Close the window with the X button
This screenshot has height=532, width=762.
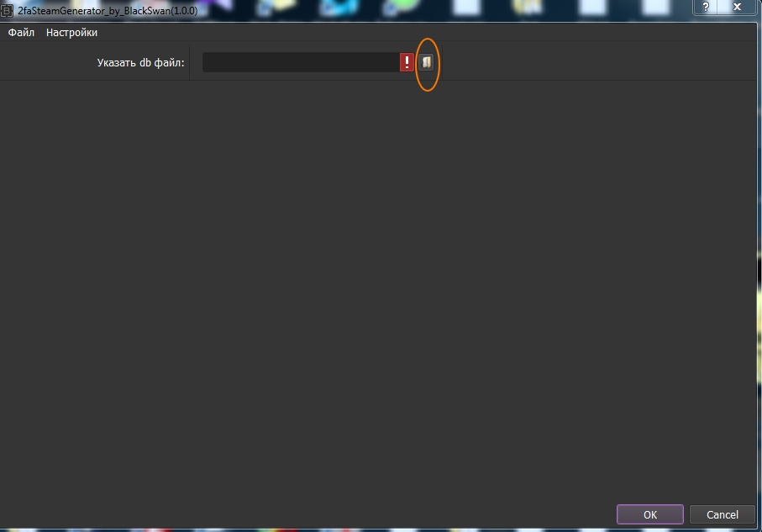click(x=737, y=7)
